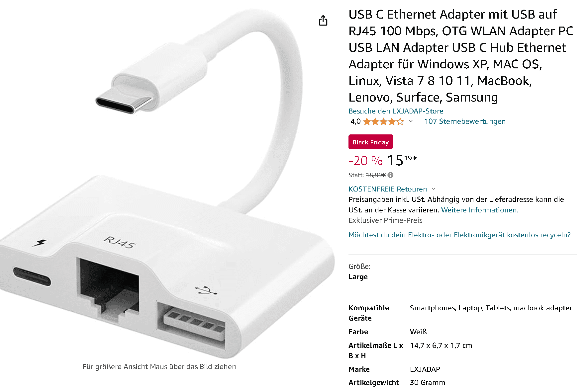
Task: Click the Weitere Informationen link
Action: tap(480, 210)
